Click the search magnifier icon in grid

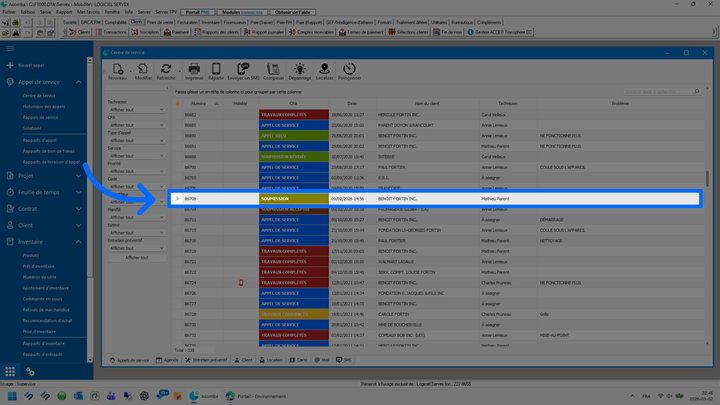click(697, 92)
